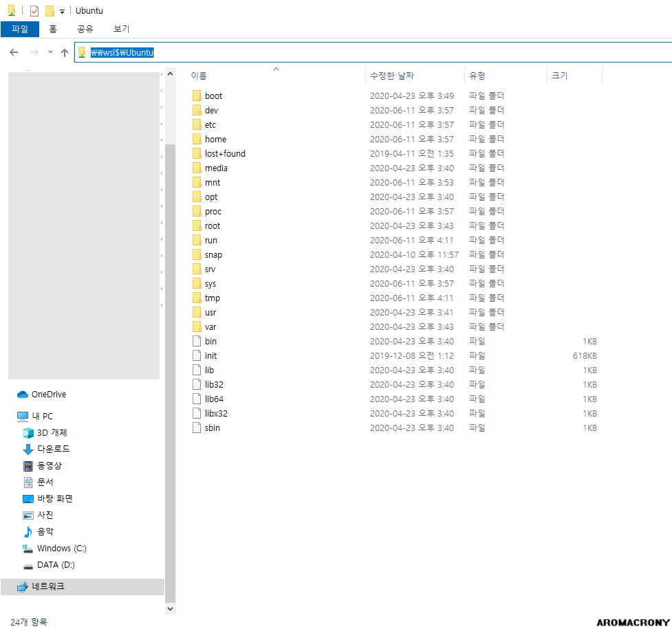Click the 24개 항목 status bar text
This screenshot has width=672, height=631.
(29, 622)
